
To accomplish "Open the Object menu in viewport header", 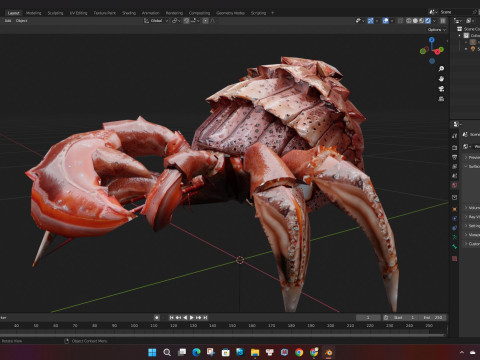I will 21,21.
